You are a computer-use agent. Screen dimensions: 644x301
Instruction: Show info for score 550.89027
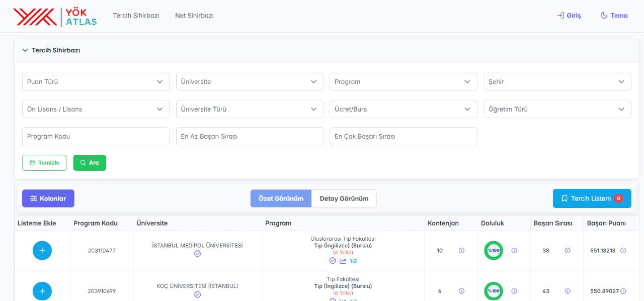[623, 291]
